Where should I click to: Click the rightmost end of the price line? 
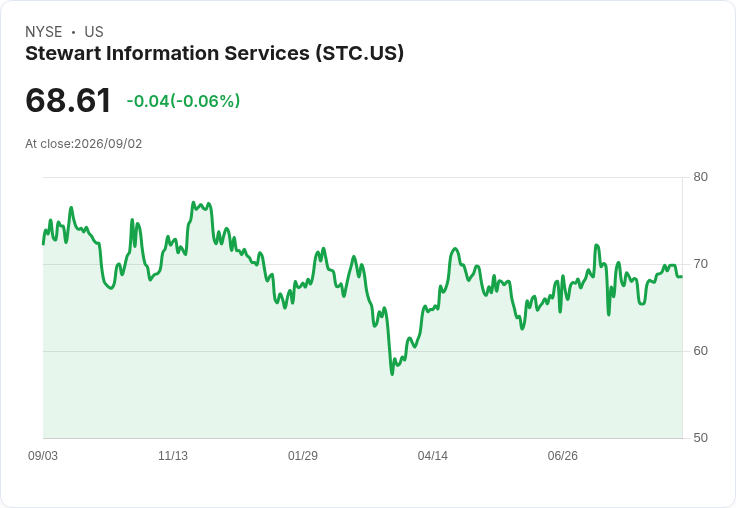(682, 277)
